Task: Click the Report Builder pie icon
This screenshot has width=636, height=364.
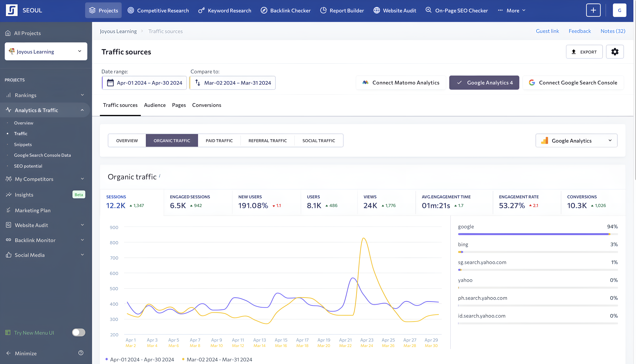Action: 323,10
